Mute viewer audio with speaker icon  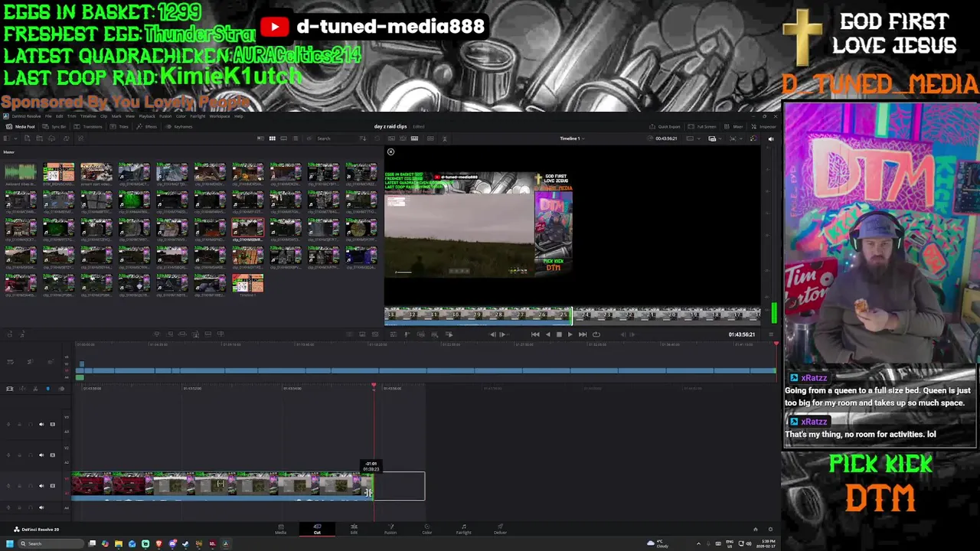pyautogui.click(x=771, y=139)
